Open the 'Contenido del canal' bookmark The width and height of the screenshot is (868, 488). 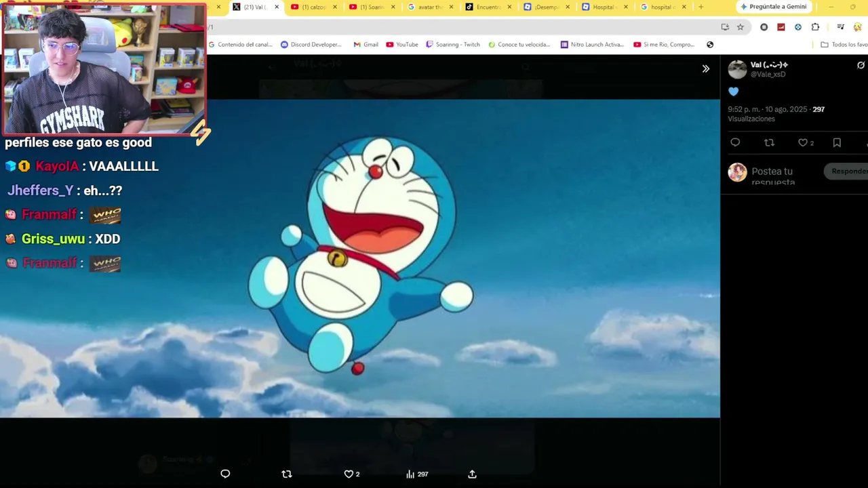coord(241,45)
